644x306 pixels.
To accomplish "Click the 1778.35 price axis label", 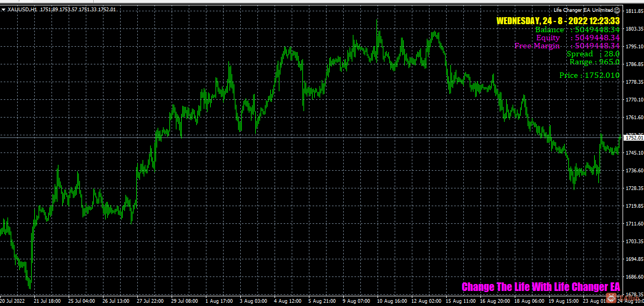I will pyautogui.click(x=634, y=82).
